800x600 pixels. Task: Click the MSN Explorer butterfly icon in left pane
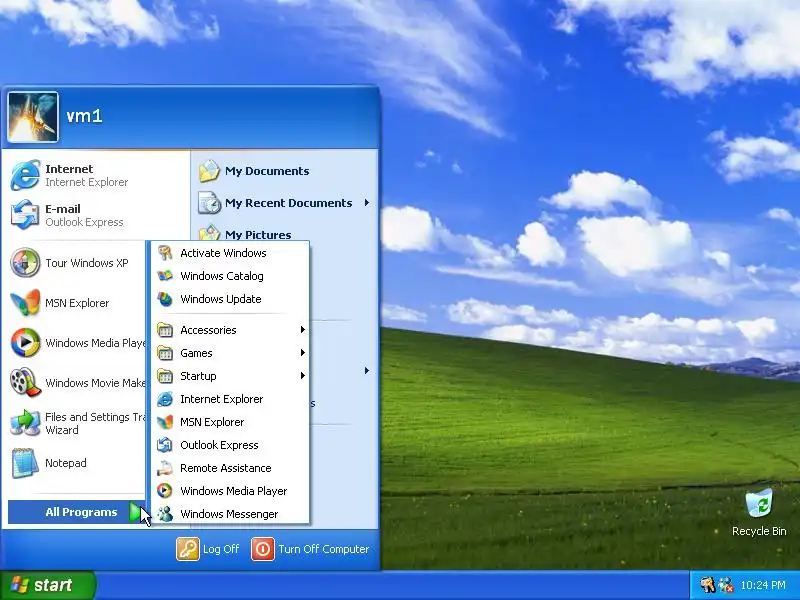[25, 303]
